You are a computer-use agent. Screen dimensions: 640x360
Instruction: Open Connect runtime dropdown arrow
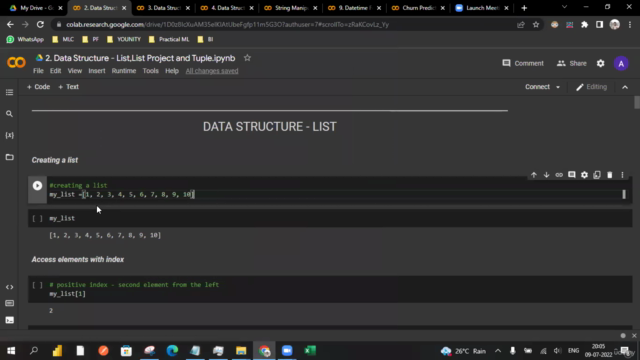coord(558,87)
